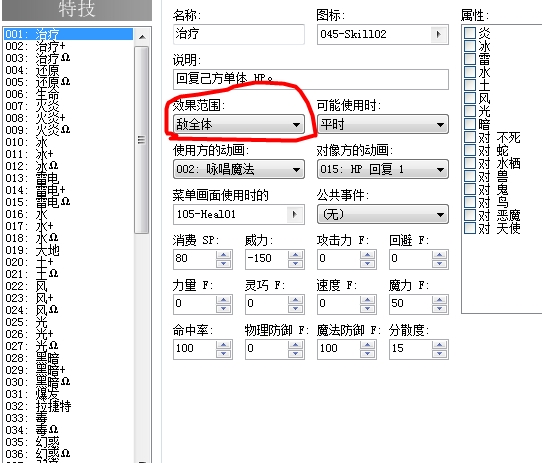The image size is (542, 463).
Task: Decrease the 消费 SP value with down arrow
Action: coord(223,263)
